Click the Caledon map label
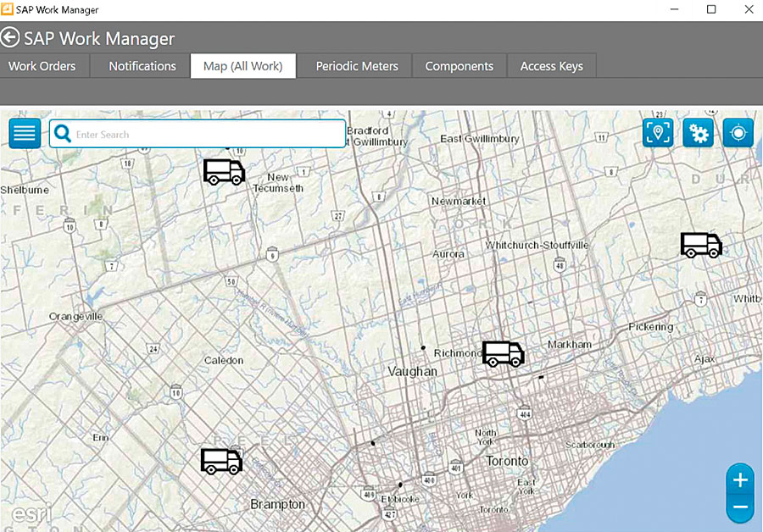The image size is (763, 532). pyautogui.click(x=223, y=360)
